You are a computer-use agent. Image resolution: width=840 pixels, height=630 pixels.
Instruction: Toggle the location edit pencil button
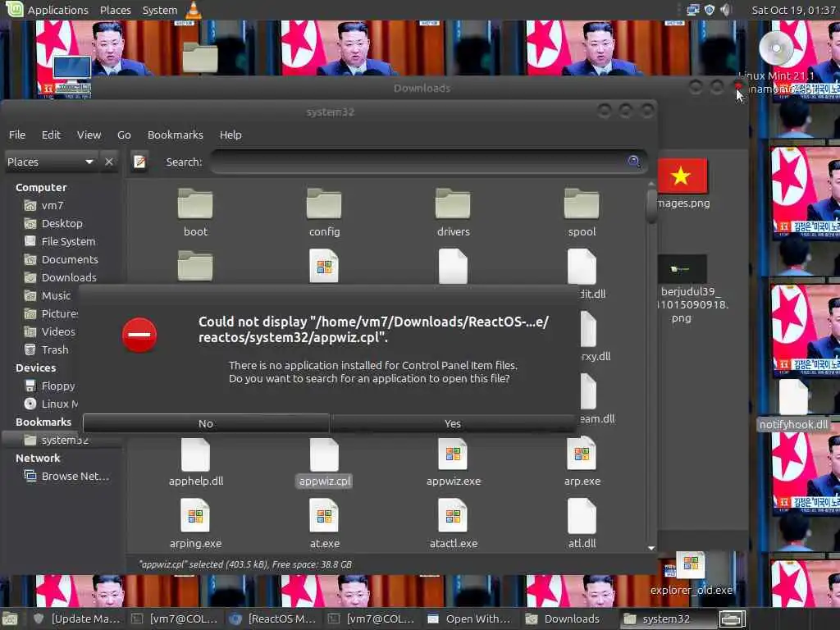139,162
